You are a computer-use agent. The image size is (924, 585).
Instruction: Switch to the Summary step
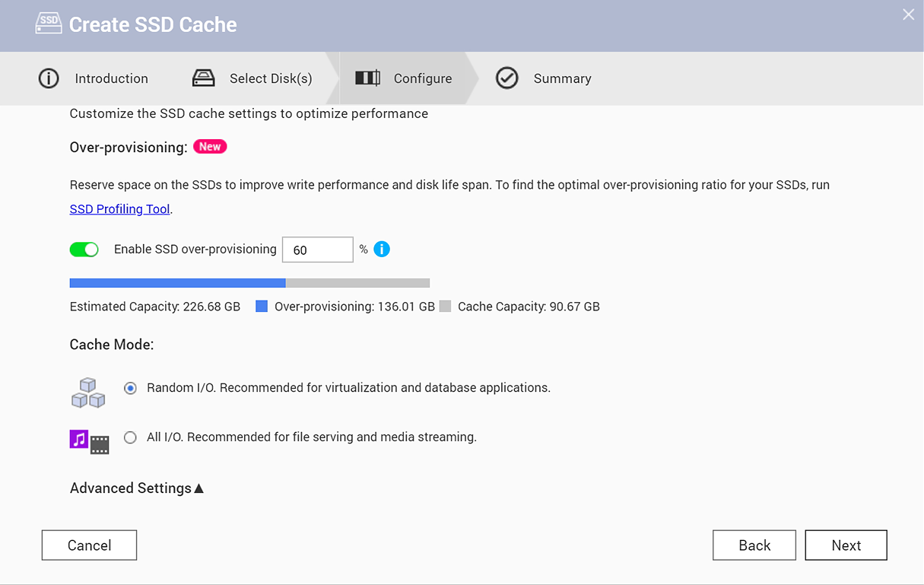pos(562,78)
